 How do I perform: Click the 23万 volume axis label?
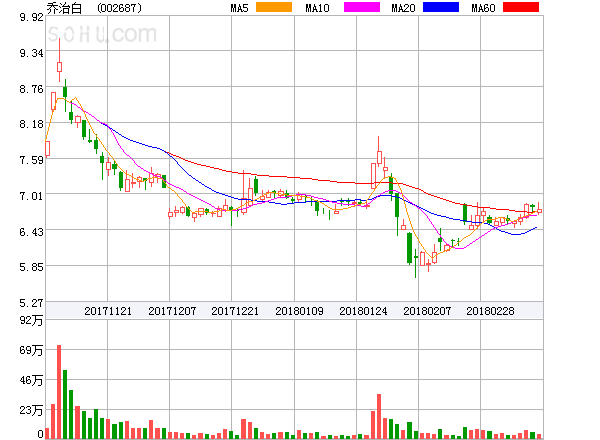pos(31,410)
